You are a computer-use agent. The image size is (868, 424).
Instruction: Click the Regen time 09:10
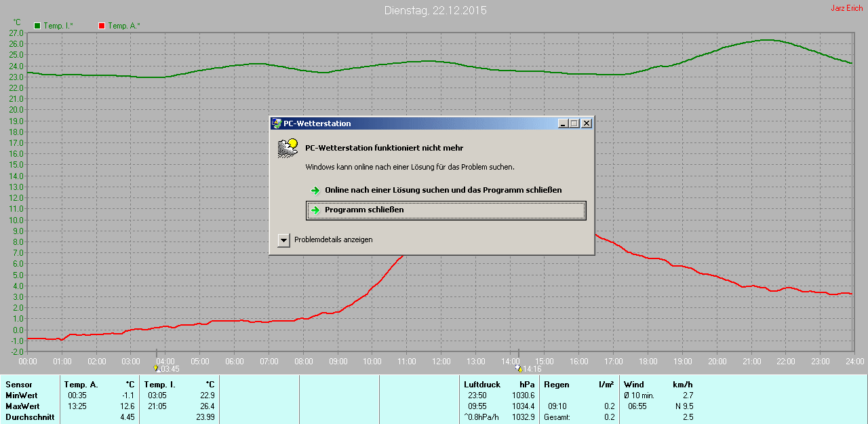click(x=557, y=406)
